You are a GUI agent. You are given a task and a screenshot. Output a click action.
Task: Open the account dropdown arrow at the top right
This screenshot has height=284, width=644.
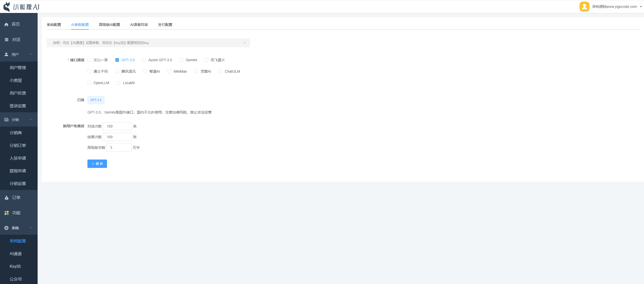coord(641,7)
